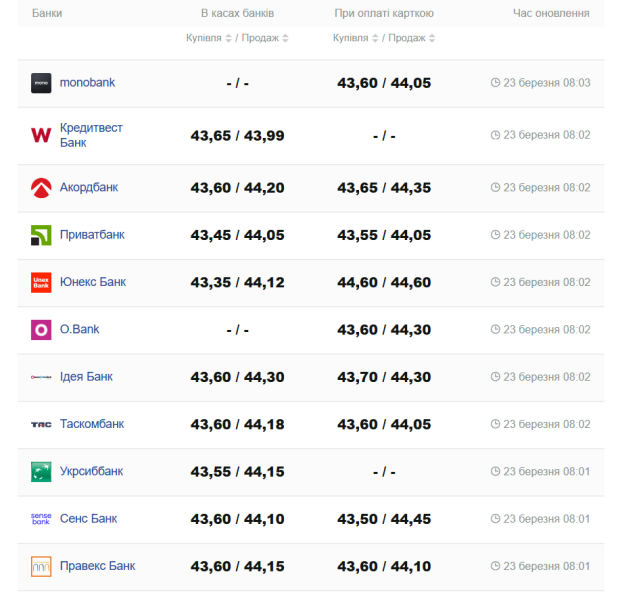Click the Сенс Банк logo icon
Image resolution: width=620 pixels, height=597 pixels.
(41, 519)
